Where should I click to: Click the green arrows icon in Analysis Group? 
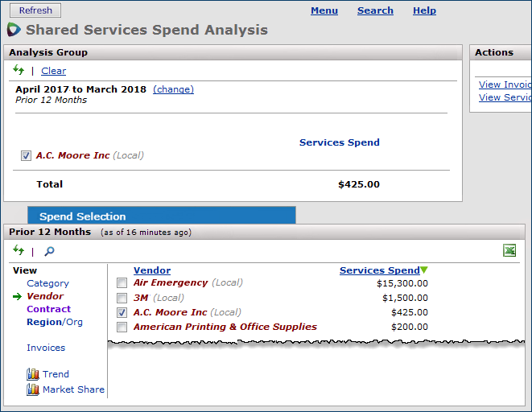pos(19,71)
